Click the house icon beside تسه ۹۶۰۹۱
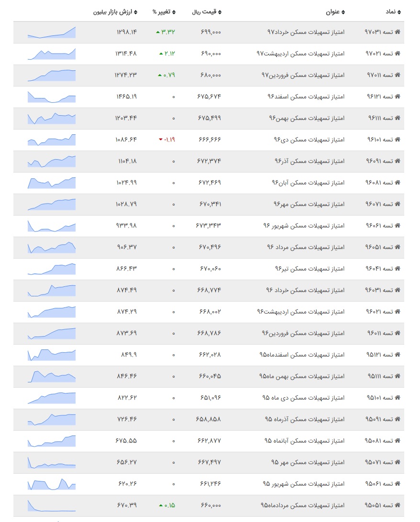420x522 pixels. (398, 161)
